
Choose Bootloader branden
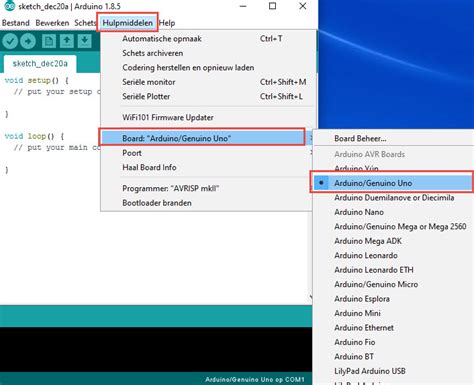(207, 203)
